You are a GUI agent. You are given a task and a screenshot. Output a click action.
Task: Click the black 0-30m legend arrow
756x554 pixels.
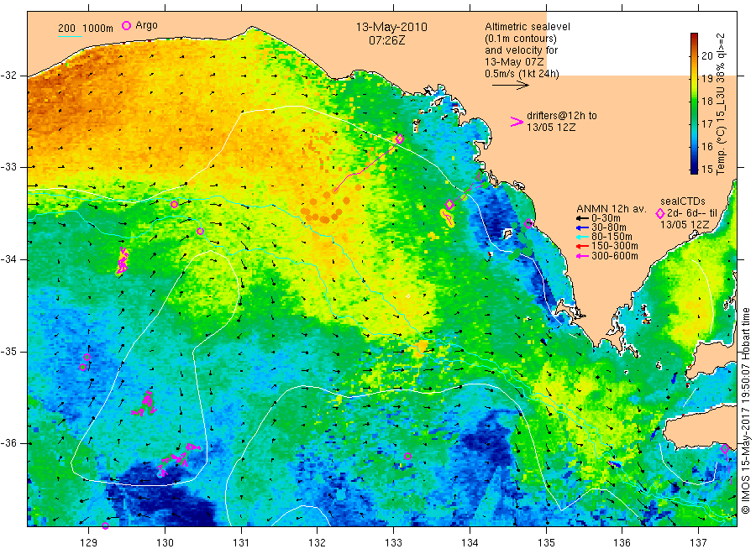tap(581, 218)
